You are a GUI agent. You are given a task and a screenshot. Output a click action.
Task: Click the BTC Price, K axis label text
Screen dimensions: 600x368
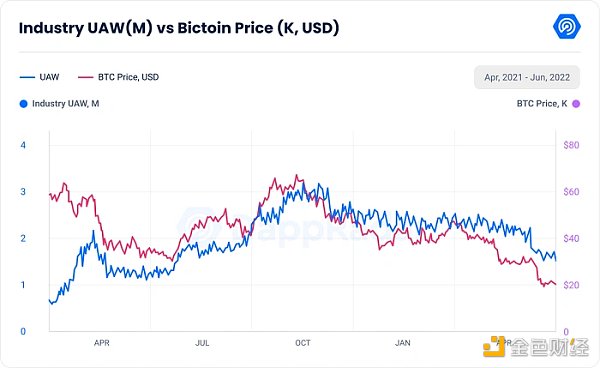coord(542,104)
